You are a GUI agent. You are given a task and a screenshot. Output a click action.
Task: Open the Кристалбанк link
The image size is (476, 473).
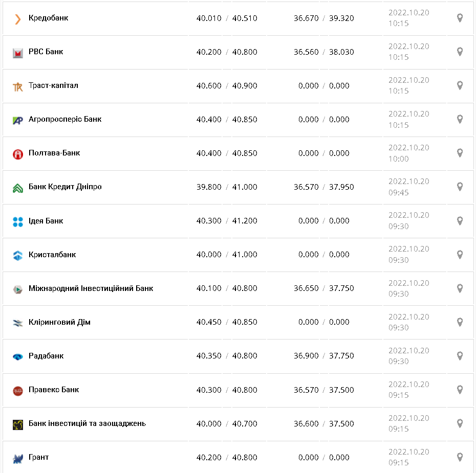(x=52, y=255)
